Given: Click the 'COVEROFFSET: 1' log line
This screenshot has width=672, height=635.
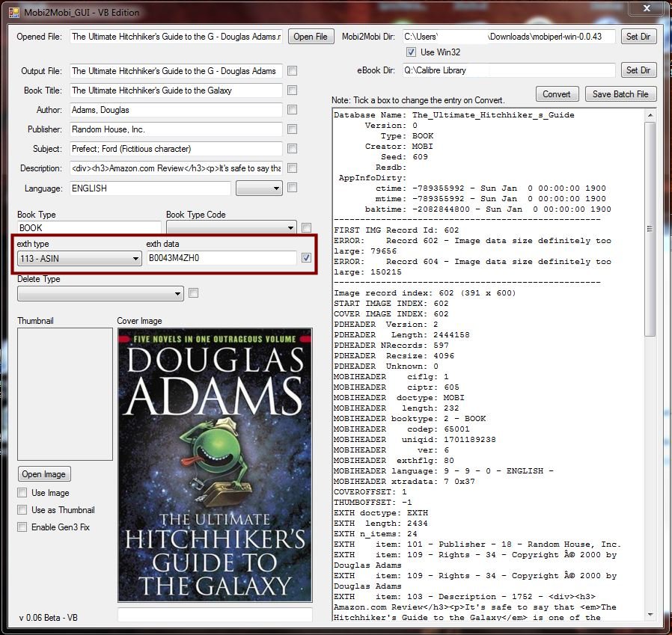Looking at the screenshot, I should point(370,492).
